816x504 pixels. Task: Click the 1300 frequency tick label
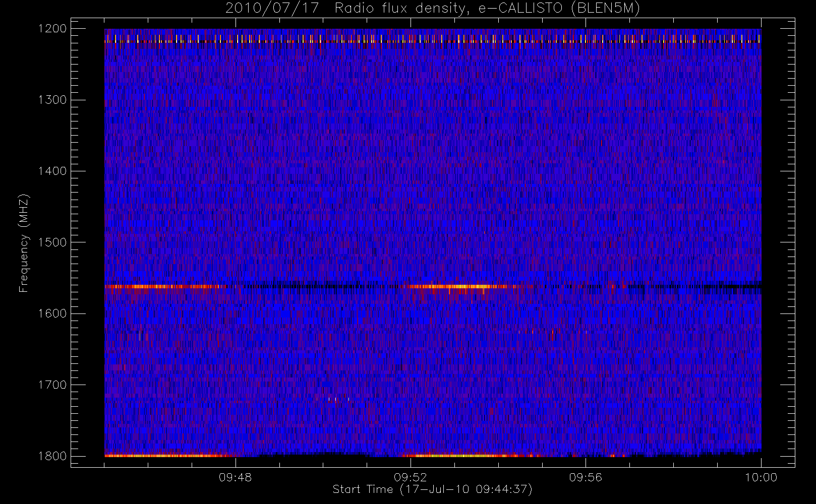click(52, 100)
